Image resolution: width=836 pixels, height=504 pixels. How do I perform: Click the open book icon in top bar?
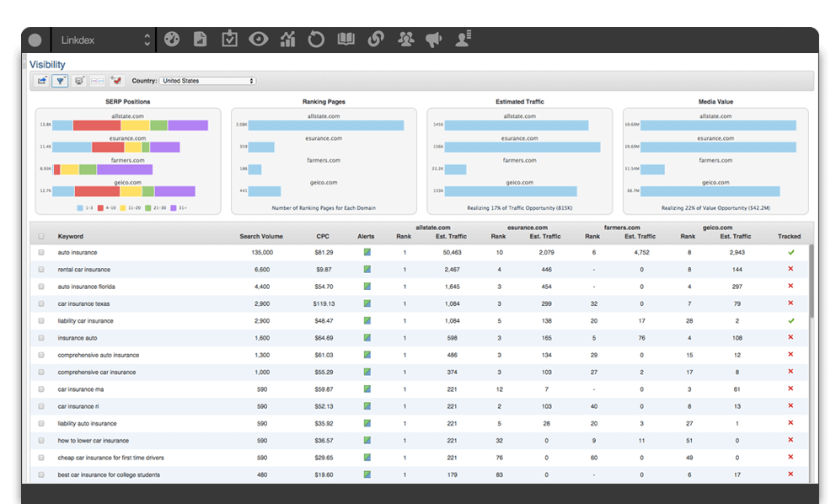point(346,39)
